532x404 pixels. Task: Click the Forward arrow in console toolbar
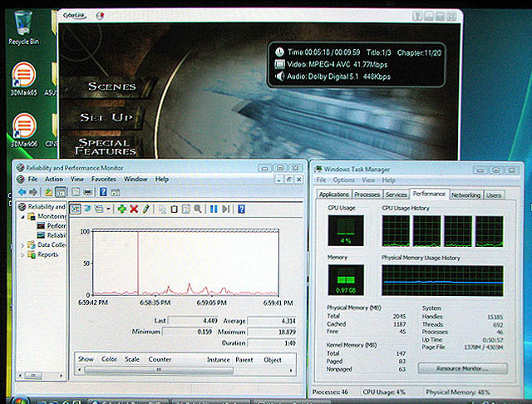[x=33, y=192]
